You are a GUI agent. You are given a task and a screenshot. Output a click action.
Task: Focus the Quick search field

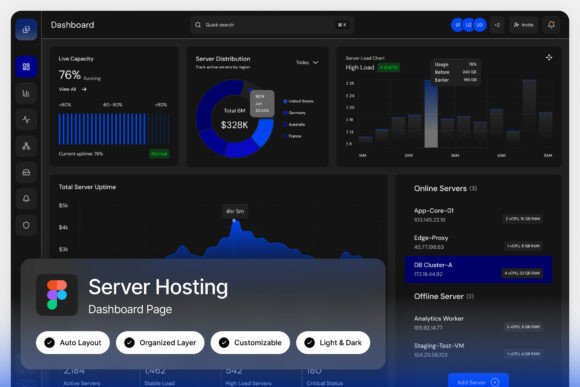272,25
